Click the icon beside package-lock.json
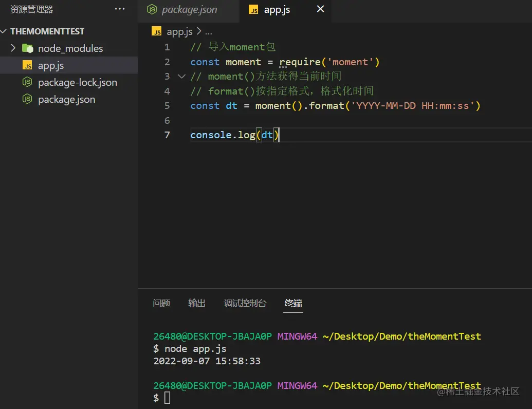532x409 pixels. point(27,82)
